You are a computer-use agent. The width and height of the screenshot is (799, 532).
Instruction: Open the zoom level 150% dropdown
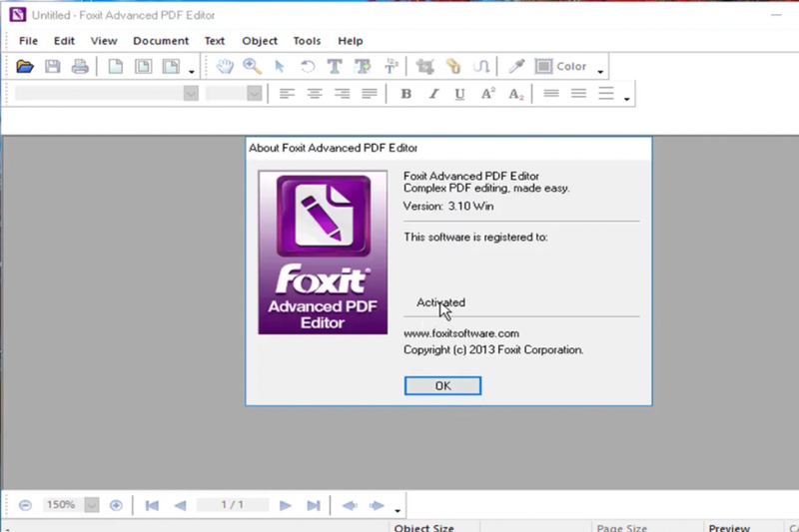pyautogui.click(x=92, y=505)
